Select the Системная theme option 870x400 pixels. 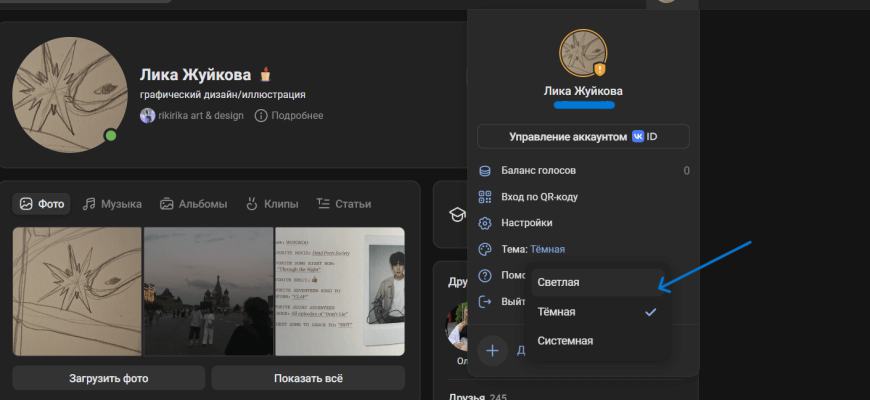565,341
